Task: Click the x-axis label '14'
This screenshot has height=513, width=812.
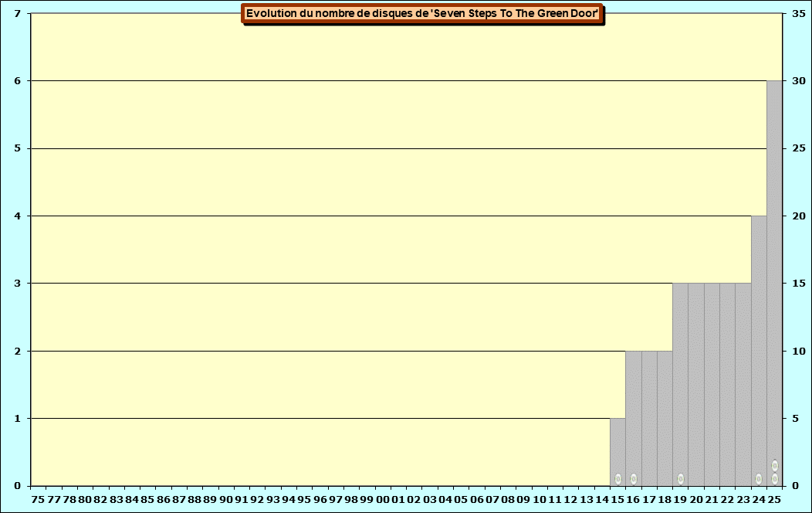Action: coord(601,500)
